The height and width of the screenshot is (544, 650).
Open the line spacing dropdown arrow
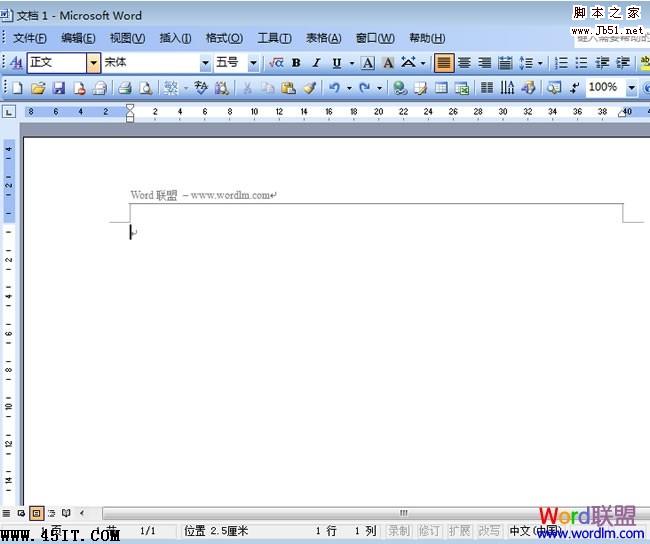(540, 63)
